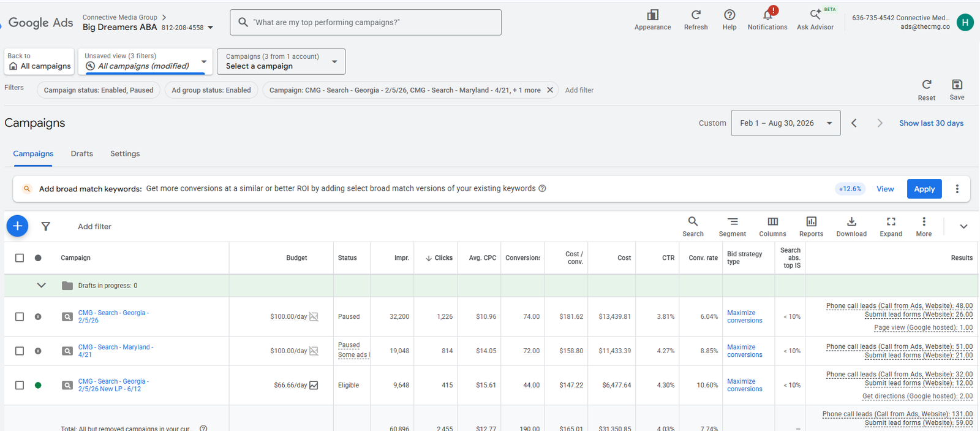This screenshot has height=431, width=980.
Task: Click View recommendation link
Action: pyautogui.click(x=885, y=189)
